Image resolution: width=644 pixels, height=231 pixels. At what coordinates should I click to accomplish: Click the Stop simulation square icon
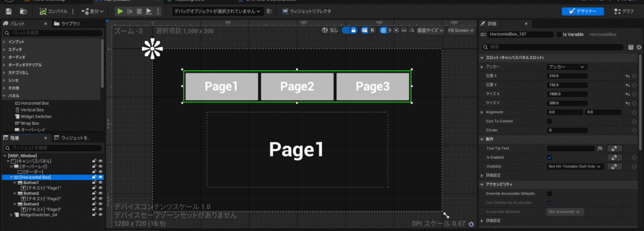click(139, 11)
